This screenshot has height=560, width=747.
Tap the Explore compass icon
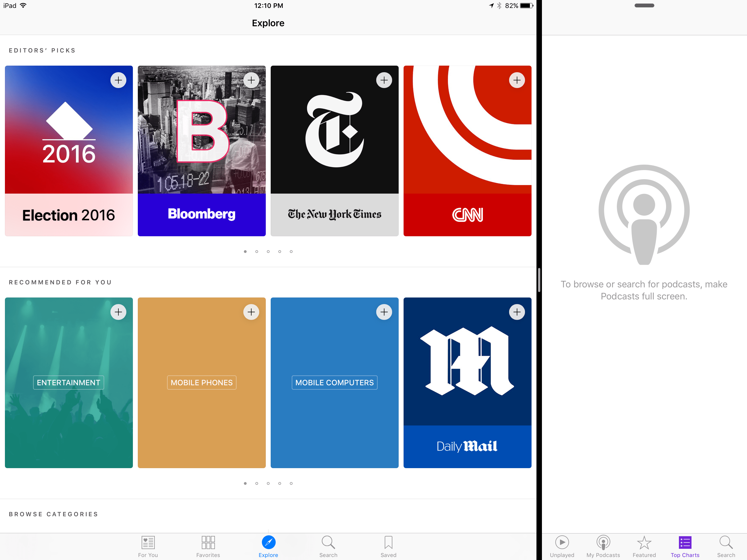[268, 543]
